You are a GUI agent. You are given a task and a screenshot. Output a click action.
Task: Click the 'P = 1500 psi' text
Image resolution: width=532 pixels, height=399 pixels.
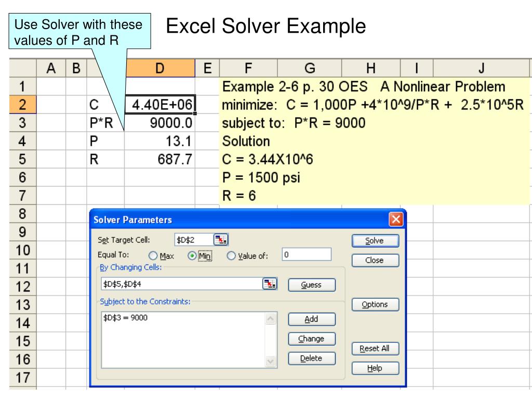[261, 178]
